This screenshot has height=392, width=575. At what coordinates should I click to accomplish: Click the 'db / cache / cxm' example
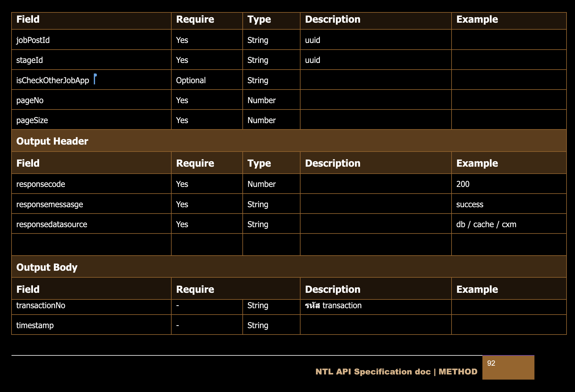point(486,224)
